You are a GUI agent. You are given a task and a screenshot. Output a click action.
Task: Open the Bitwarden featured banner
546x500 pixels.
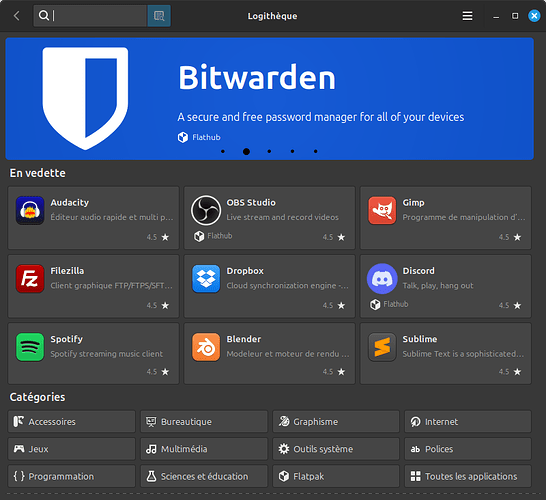coord(270,99)
